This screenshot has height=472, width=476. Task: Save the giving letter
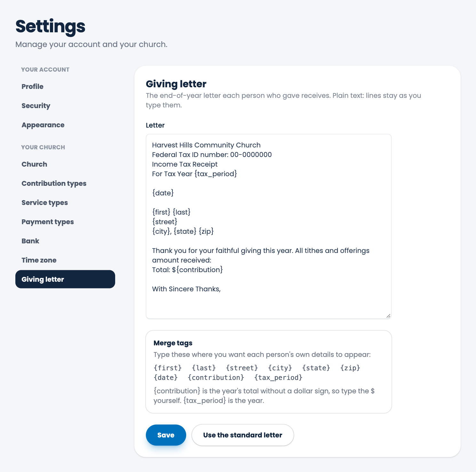[x=166, y=435]
